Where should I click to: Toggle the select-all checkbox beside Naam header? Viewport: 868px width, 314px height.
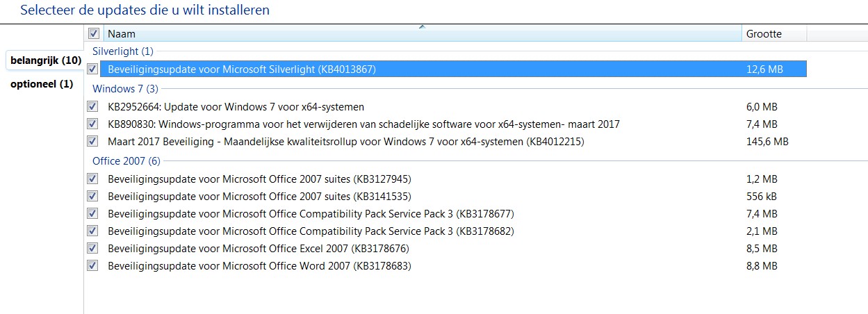tap(93, 33)
